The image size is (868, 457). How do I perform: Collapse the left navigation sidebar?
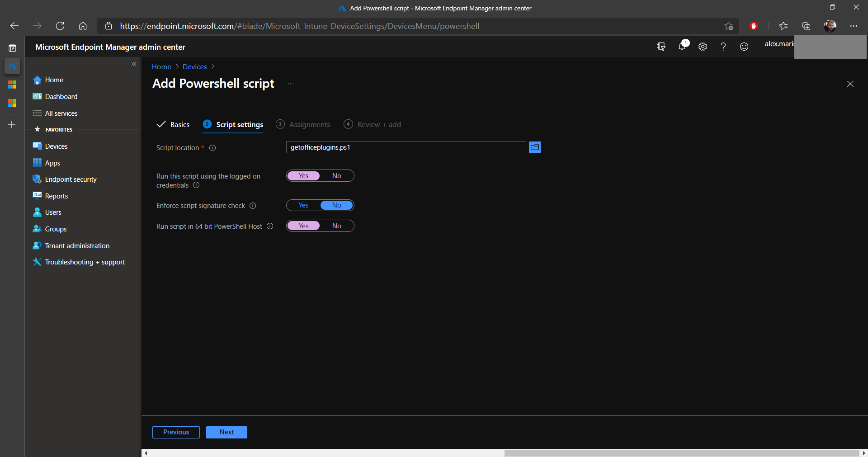(x=134, y=64)
